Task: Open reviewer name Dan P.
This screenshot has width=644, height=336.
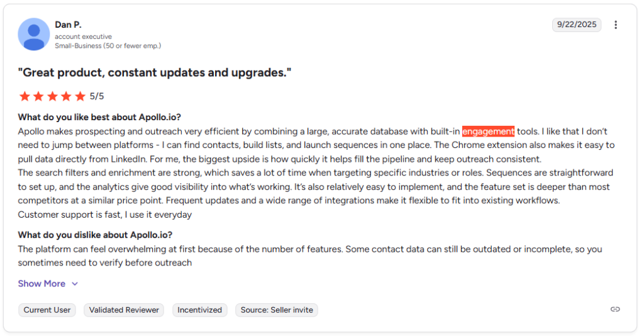Action: click(x=67, y=25)
